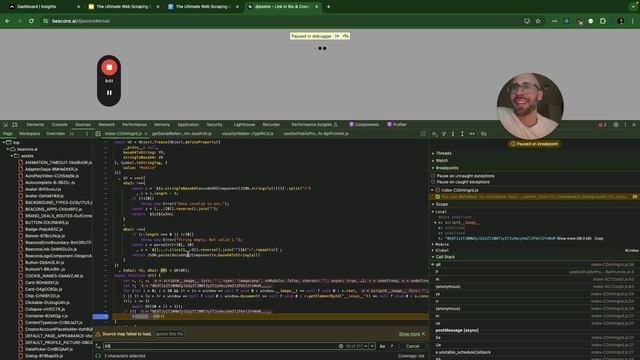Collapse the Scope section

click(x=441, y=204)
